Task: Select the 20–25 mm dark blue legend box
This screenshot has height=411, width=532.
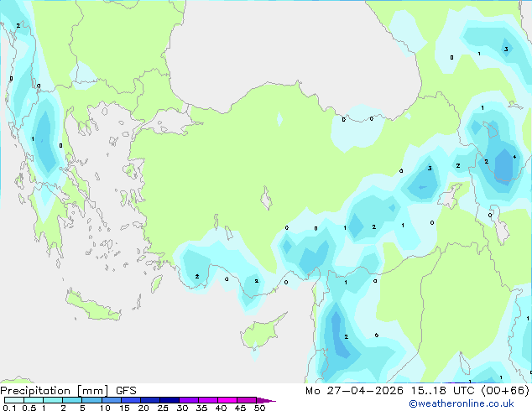Action: (x=150, y=400)
